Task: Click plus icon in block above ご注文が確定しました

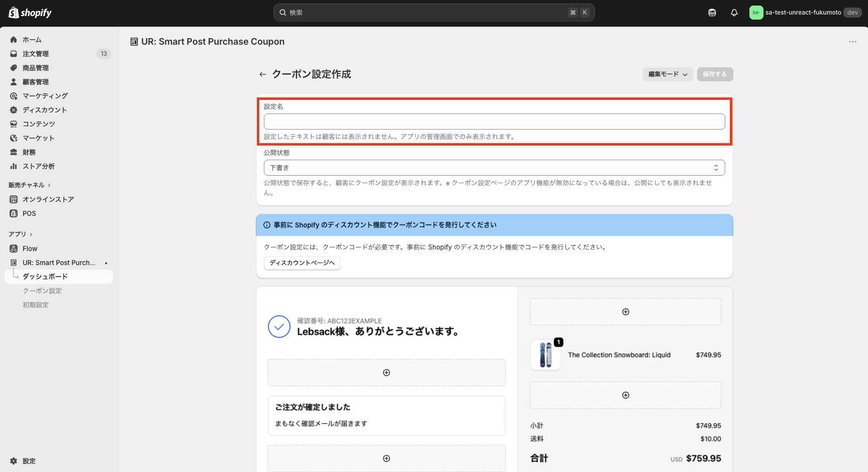Action: pos(387,373)
